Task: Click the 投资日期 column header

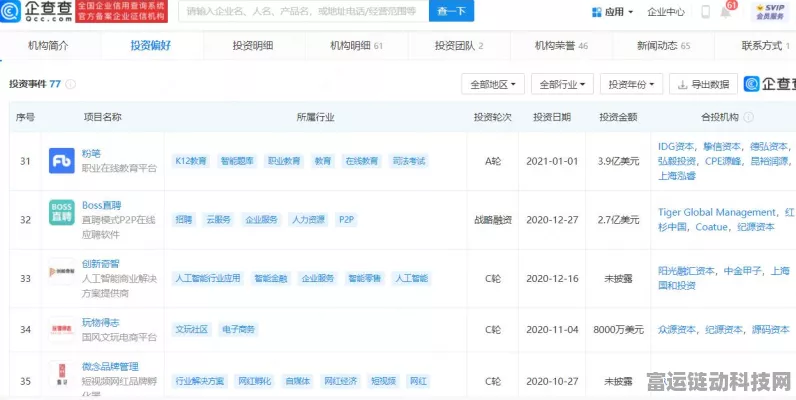Action: point(552,117)
